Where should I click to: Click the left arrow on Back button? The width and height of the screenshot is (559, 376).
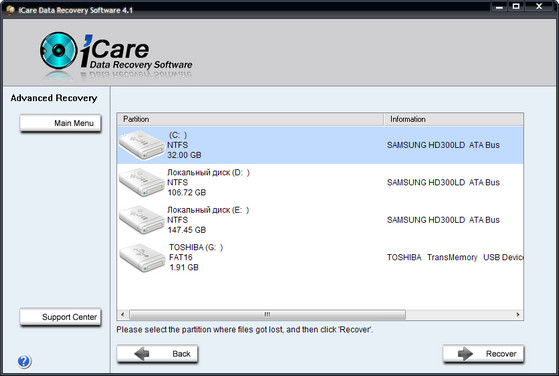pos(142,354)
